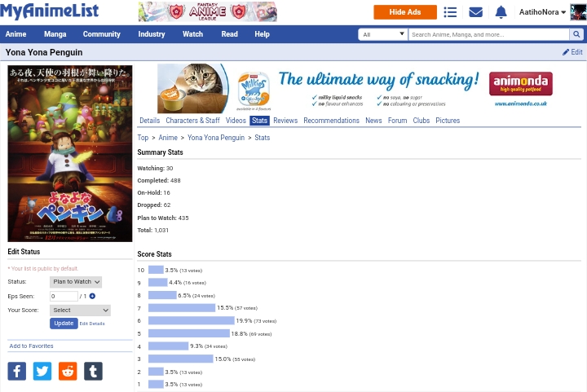Click the score 7 bar showing 15.5%
Image resolution: width=587 pixels, height=392 pixels.
pos(182,307)
